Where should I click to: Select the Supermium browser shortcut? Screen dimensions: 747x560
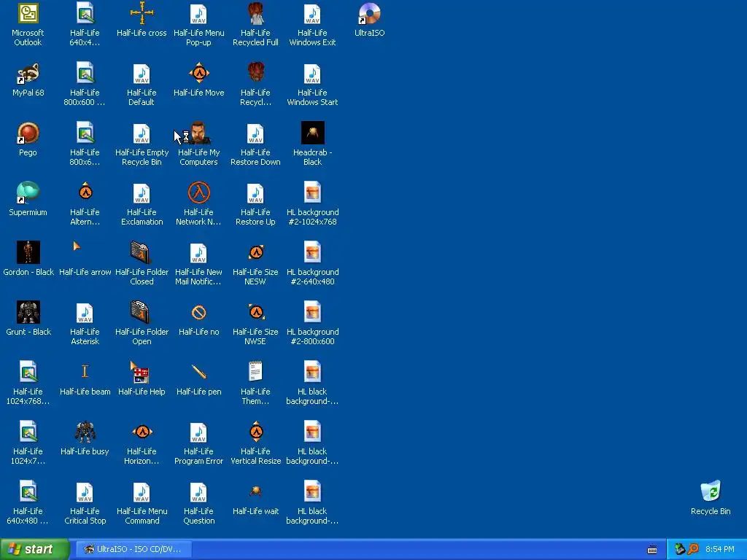[28, 199]
